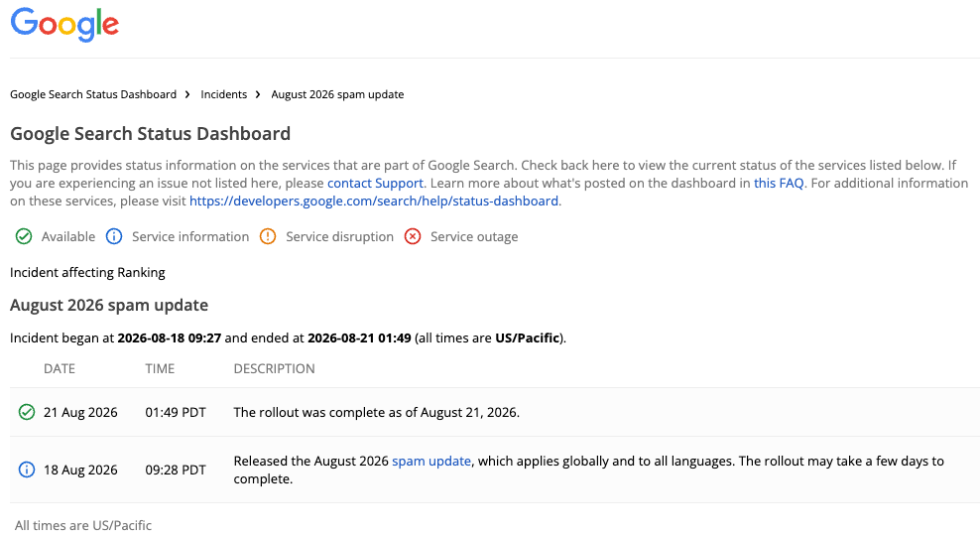Click the Google logo
Viewport: 980px width, 539px height.
point(64,25)
